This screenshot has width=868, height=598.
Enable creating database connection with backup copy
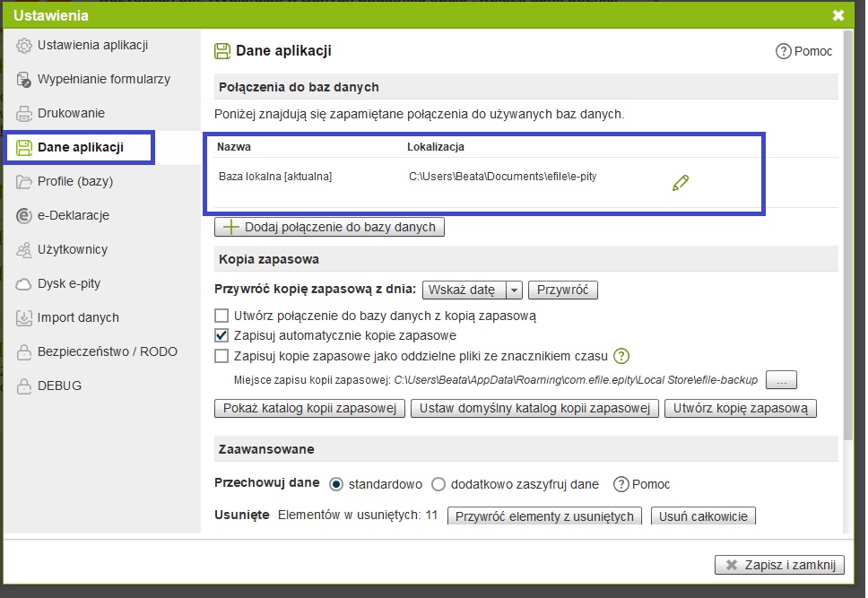(x=221, y=316)
